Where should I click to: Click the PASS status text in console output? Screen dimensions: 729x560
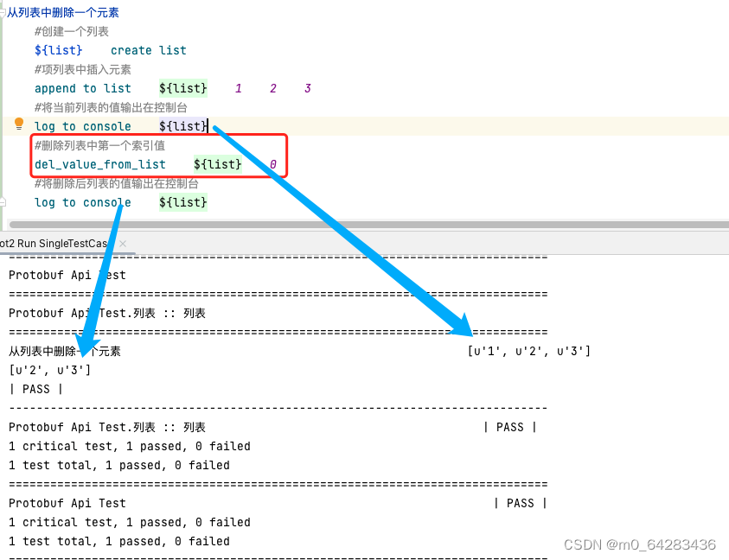click(x=36, y=389)
